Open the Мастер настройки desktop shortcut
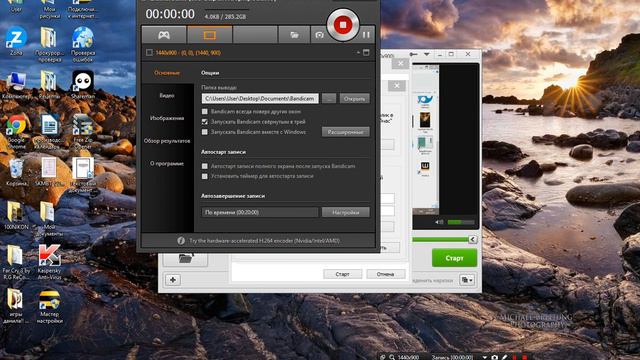Viewport: 640px width, 360px height. pyautogui.click(x=49, y=307)
